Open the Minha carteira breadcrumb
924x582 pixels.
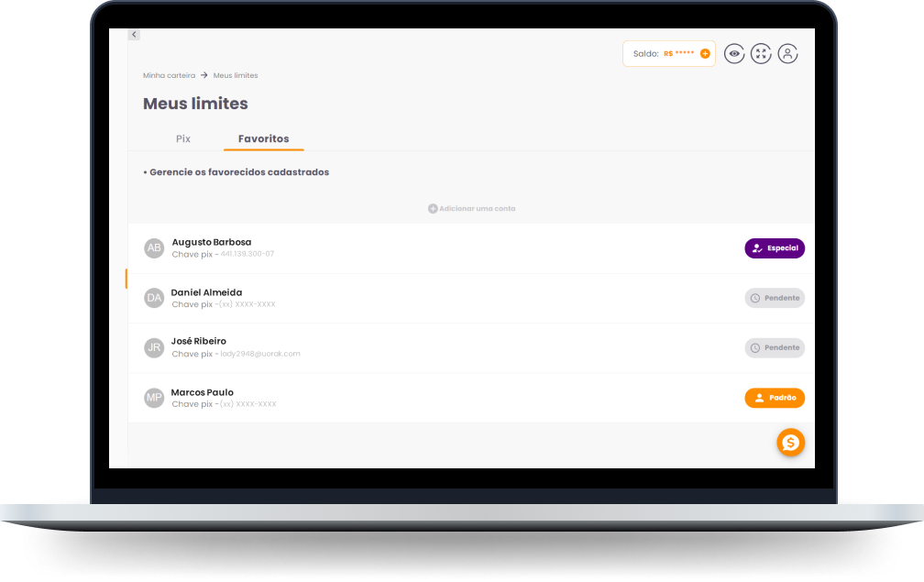[169, 75]
